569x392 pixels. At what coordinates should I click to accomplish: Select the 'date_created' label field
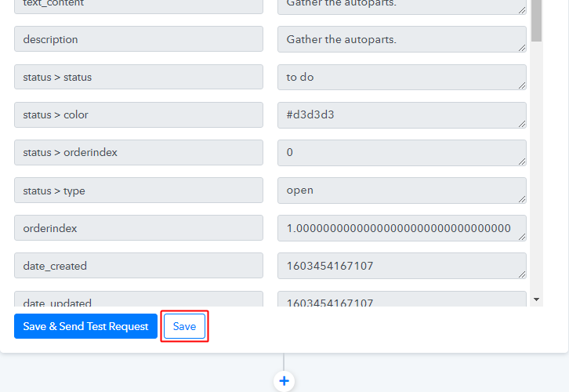(139, 266)
